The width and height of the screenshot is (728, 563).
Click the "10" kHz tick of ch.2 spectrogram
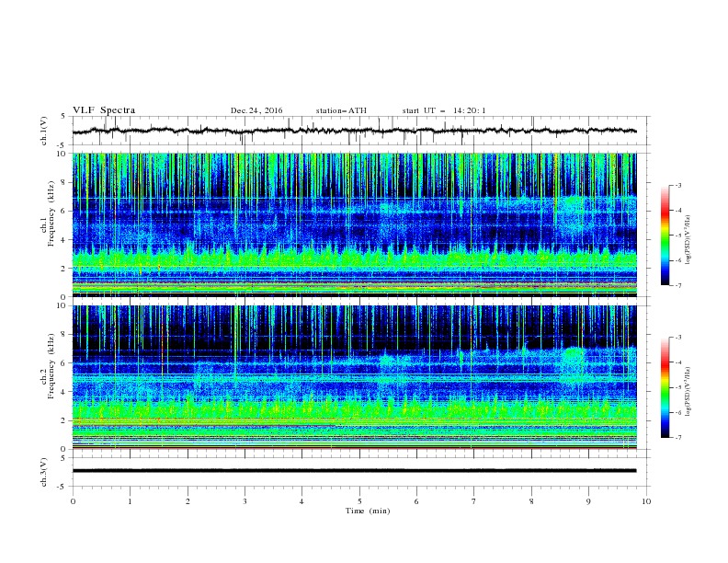pos(62,305)
